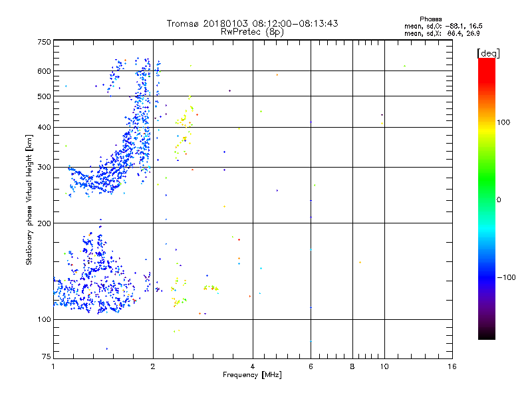Click the color bar '100' degree label
Image resolution: width=532 pixels, height=399 pixels.
point(503,122)
